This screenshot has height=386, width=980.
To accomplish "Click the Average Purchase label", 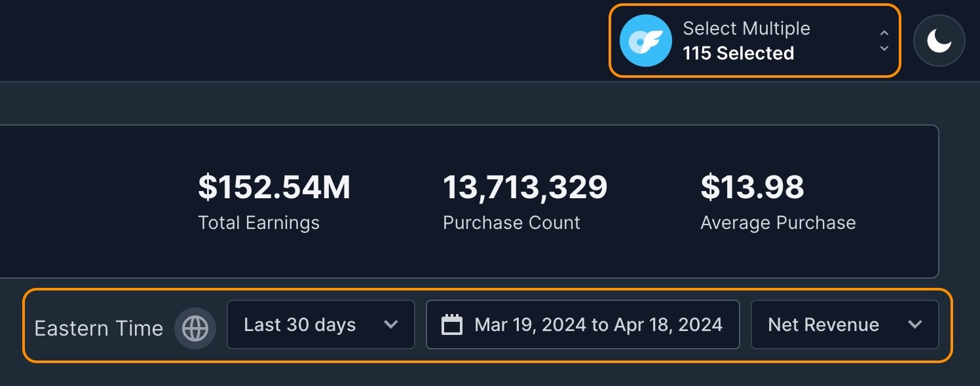I will 778,223.
